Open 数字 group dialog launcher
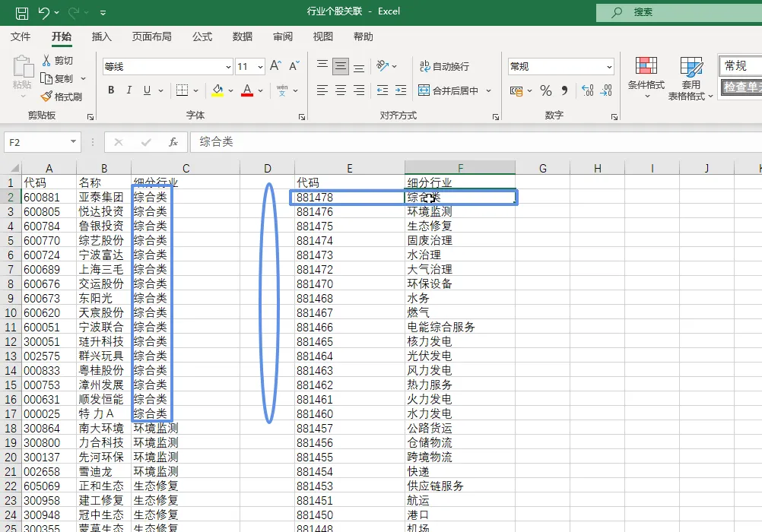 [614, 117]
